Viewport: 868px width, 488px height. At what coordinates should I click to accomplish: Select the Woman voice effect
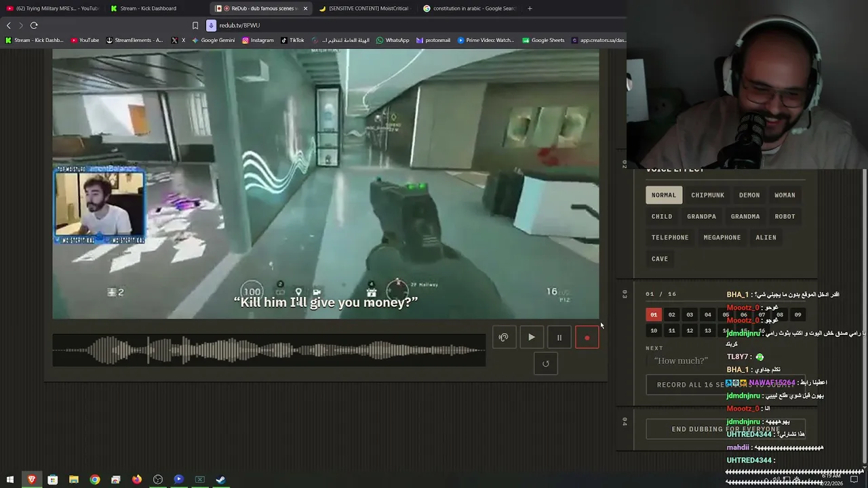[x=785, y=195]
